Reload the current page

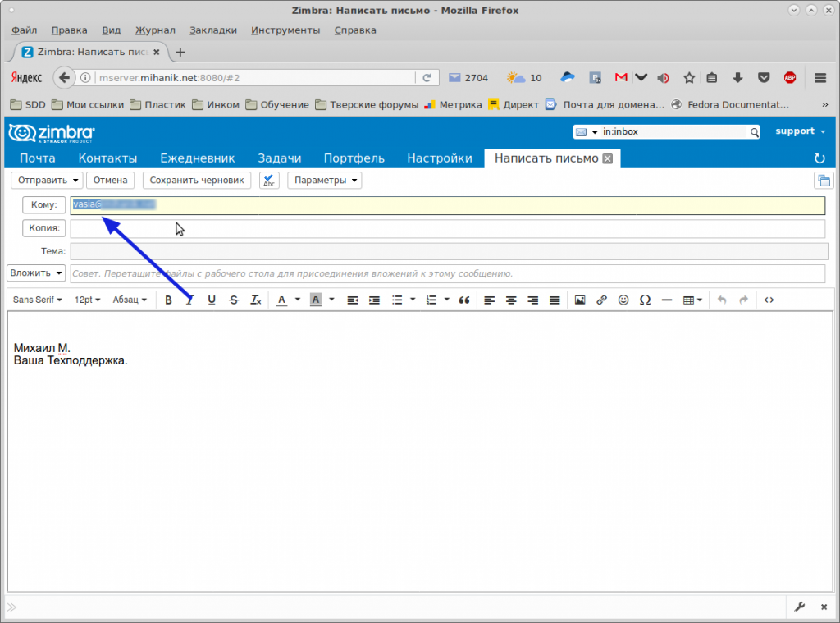(427, 78)
